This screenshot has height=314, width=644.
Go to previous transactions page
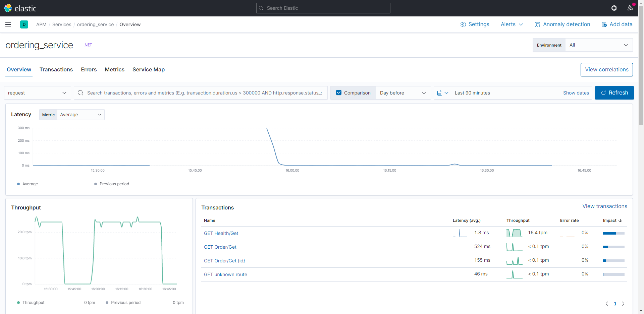click(606, 304)
